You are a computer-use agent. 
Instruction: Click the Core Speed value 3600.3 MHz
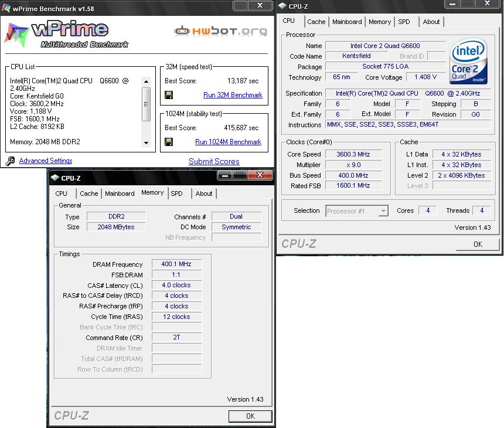pos(353,154)
